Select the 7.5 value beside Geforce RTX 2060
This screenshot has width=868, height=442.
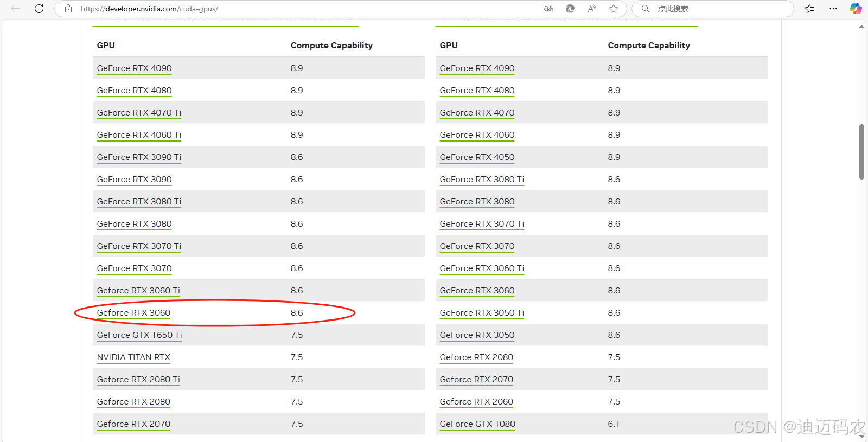(x=614, y=402)
